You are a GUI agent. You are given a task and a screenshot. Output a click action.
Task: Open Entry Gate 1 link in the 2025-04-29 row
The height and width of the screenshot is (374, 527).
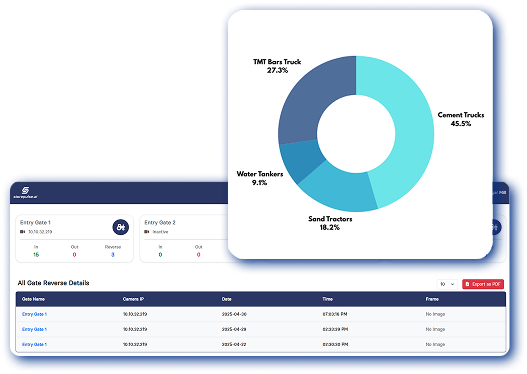pos(34,329)
